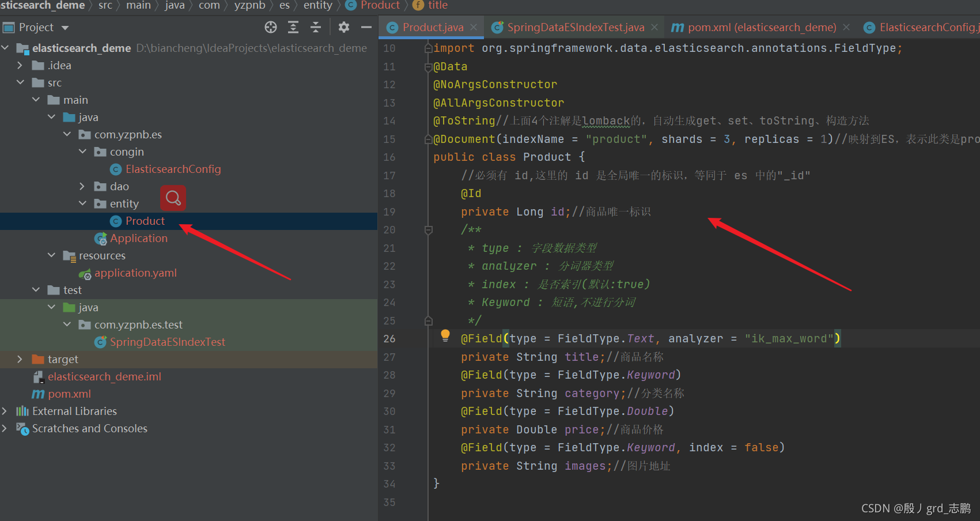This screenshot has height=521, width=980.
Task: Close the SpringDataESIndexTest.java tab
Action: coord(654,27)
